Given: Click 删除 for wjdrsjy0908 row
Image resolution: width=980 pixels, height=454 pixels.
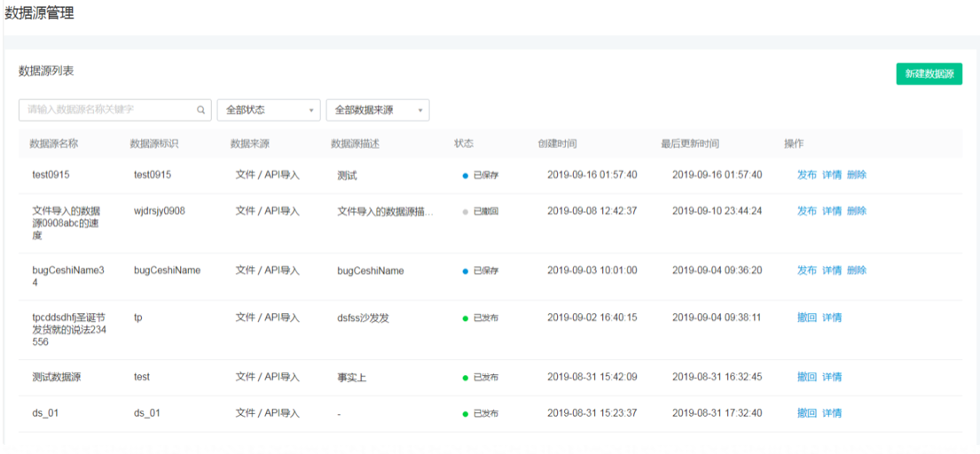Looking at the screenshot, I should pos(856,211).
